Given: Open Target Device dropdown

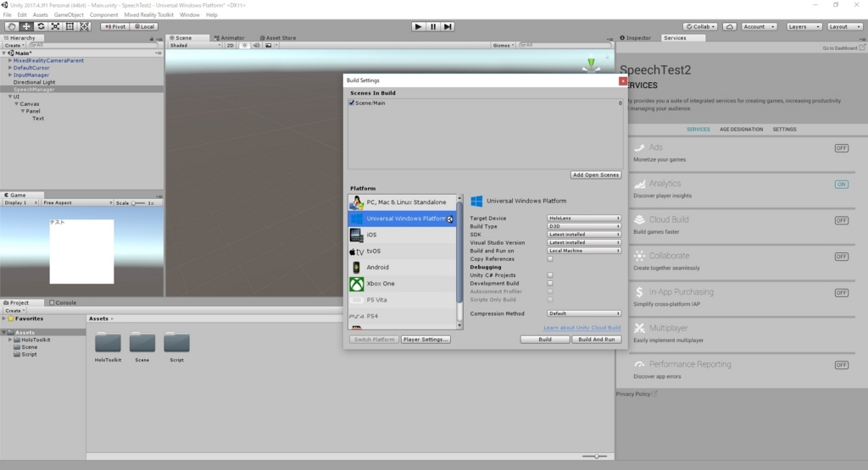Looking at the screenshot, I should click(584, 218).
